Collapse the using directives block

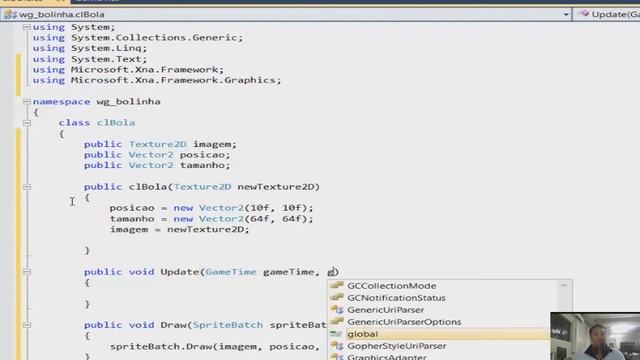tap(27, 27)
